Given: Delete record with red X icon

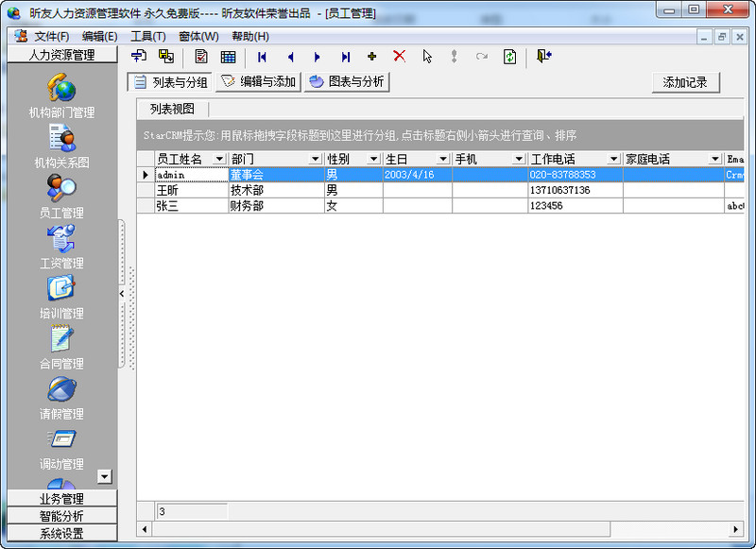Looking at the screenshot, I should pyautogui.click(x=399, y=56).
